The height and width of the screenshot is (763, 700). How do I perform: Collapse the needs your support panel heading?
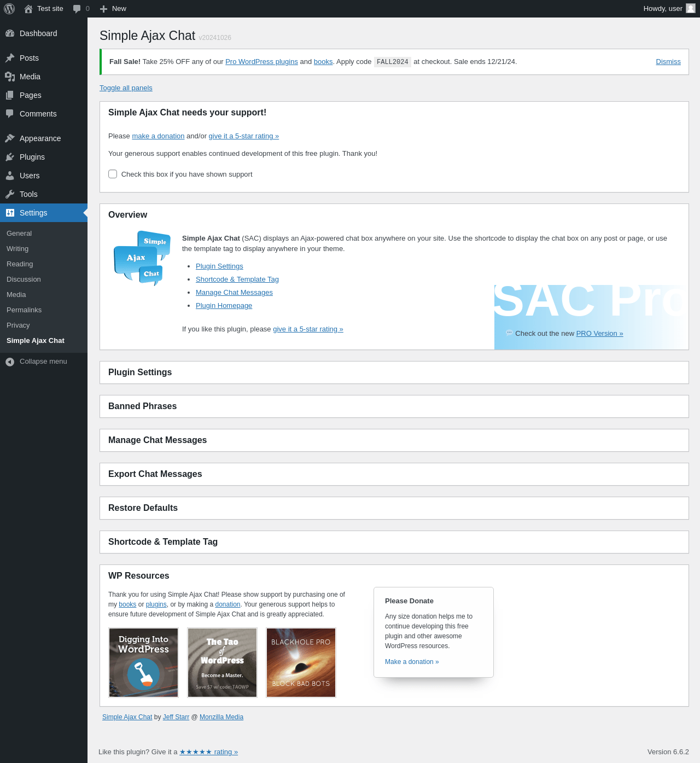[x=394, y=113]
